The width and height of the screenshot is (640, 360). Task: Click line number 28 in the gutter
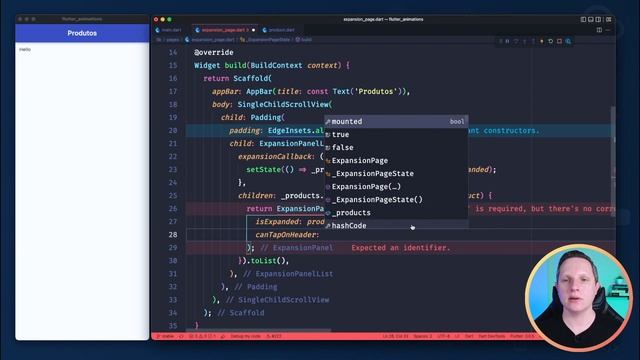173,235
